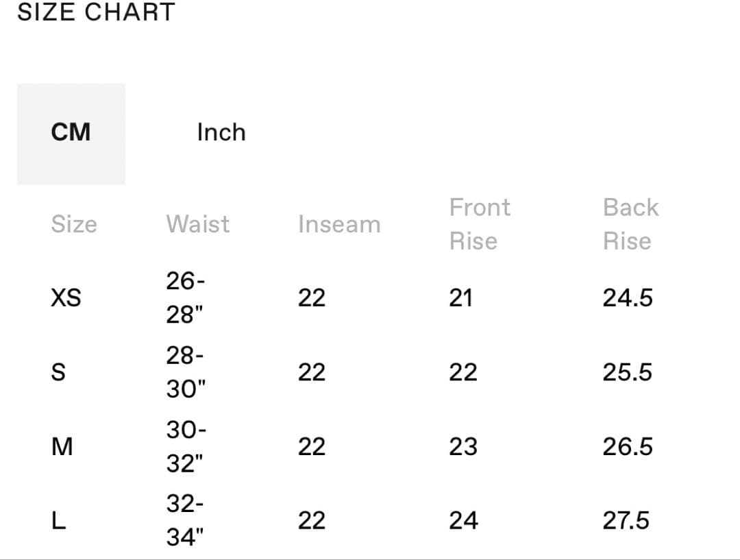740x560 pixels.
Task: Select the Size column header
Action: (x=74, y=224)
